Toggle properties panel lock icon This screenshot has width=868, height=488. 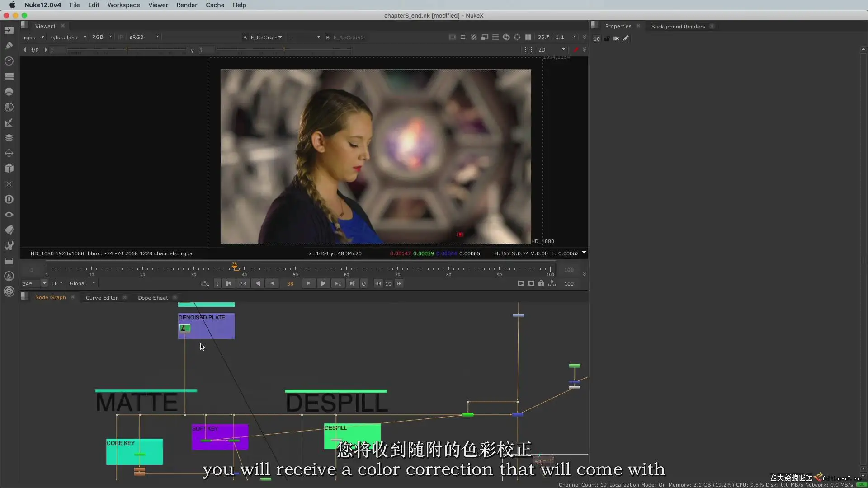(x=607, y=39)
